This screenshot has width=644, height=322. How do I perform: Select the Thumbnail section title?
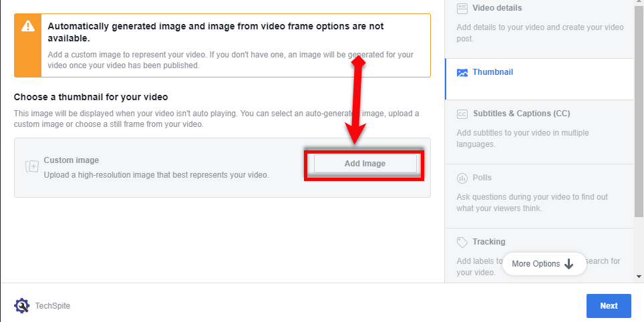(492, 72)
